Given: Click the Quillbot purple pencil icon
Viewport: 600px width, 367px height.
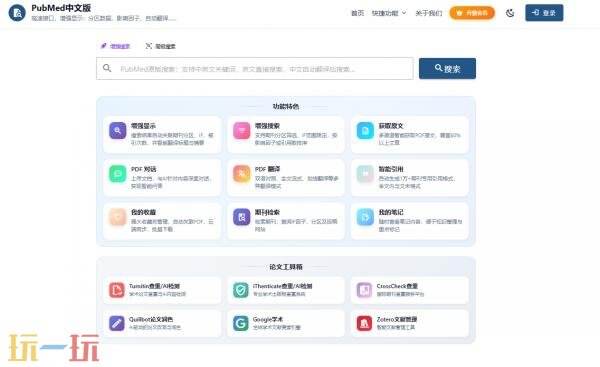Looking at the screenshot, I should pos(116,323).
